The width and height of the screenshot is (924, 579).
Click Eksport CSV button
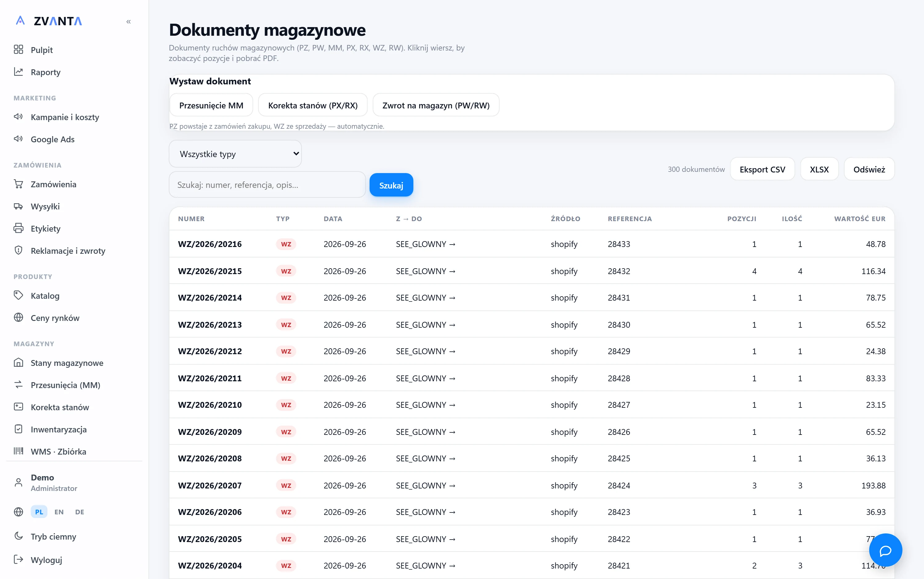tap(762, 169)
